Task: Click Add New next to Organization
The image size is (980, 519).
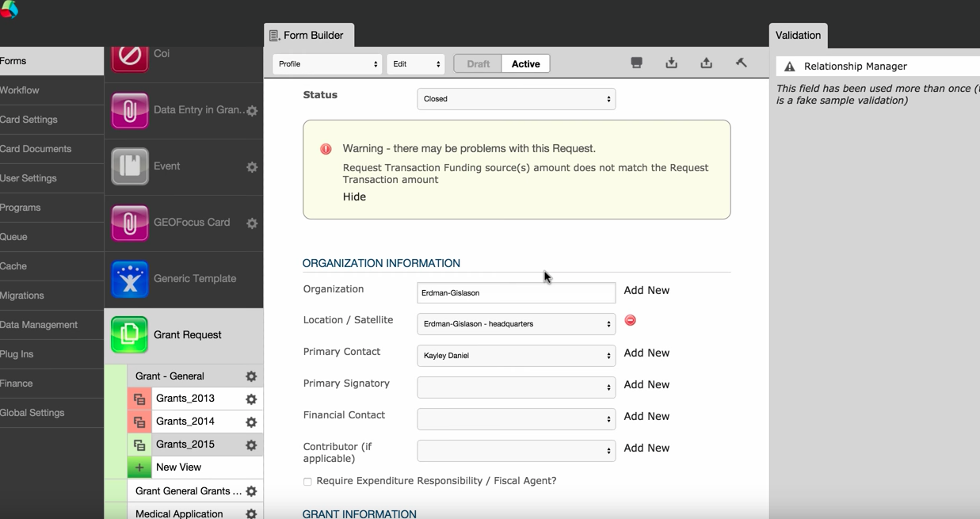Action: 646,290
